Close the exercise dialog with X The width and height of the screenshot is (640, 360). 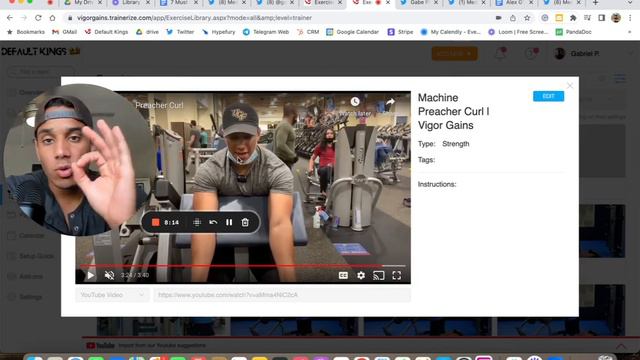570,85
